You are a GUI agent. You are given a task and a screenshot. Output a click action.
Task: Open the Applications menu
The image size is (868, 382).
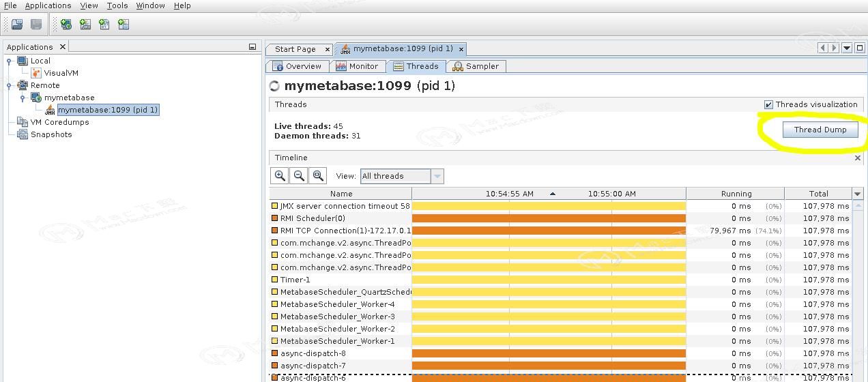[x=48, y=5]
